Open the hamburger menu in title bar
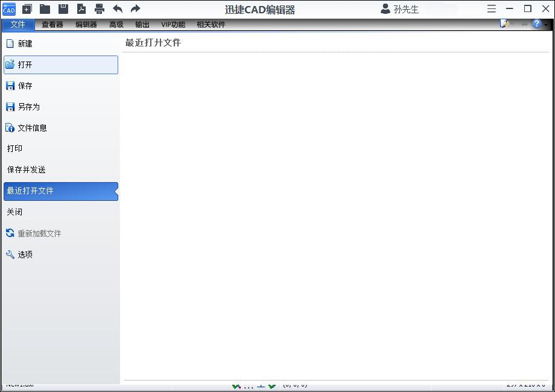This screenshot has width=555, height=392. (491, 9)
